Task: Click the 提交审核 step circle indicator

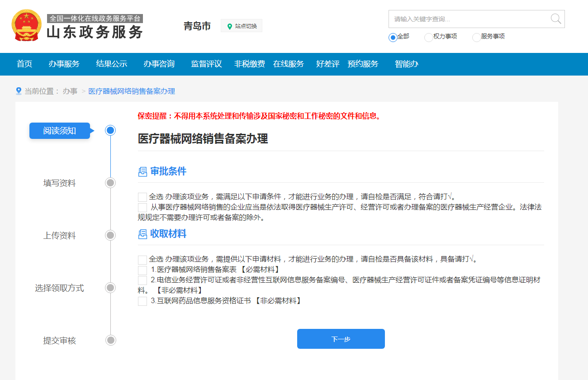Action: [110, 341]
